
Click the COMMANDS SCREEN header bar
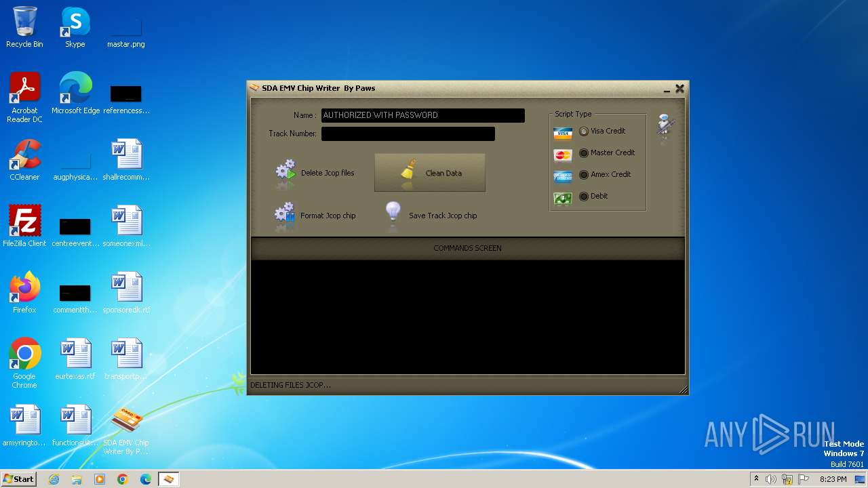tap(468, 248)
